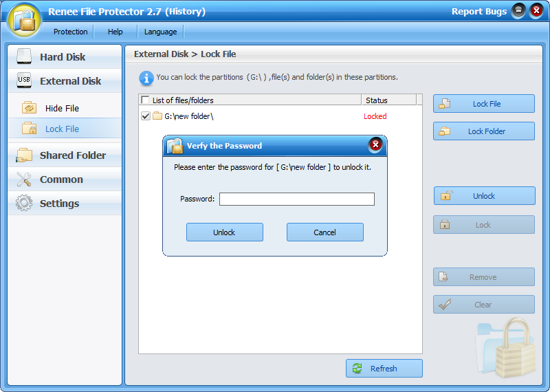Uncheck the G:\new folder\ checkbox

click(x=146, y=116)
